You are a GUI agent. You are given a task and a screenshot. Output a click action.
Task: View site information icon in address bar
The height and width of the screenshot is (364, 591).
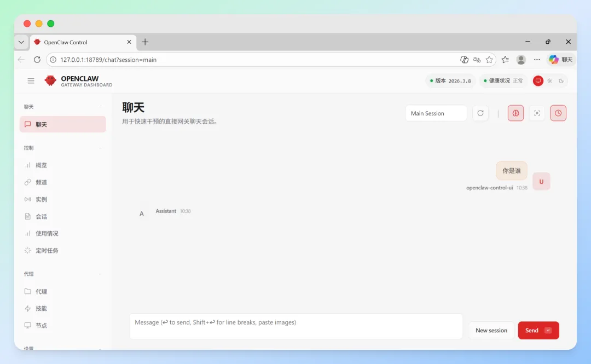(53, 60)
